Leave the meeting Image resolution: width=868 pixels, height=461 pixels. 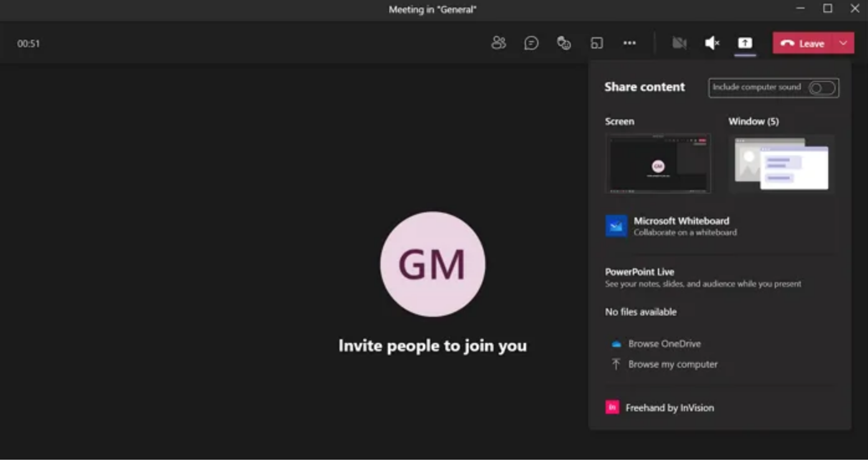803,43
